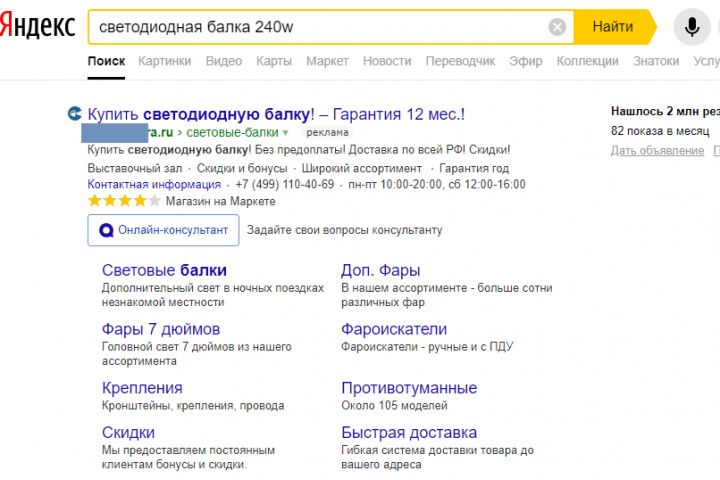Open the Купить светодиодную балку ad title
This screenshot has height=480, width=720.
(x=276, y=114)
